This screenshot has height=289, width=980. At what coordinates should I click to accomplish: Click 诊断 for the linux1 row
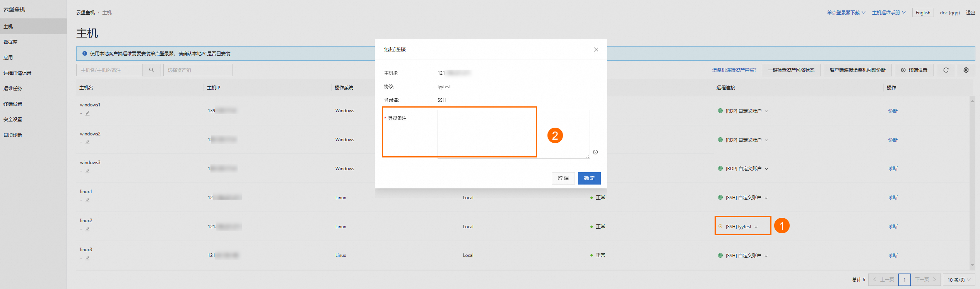(x=893, y=198)
